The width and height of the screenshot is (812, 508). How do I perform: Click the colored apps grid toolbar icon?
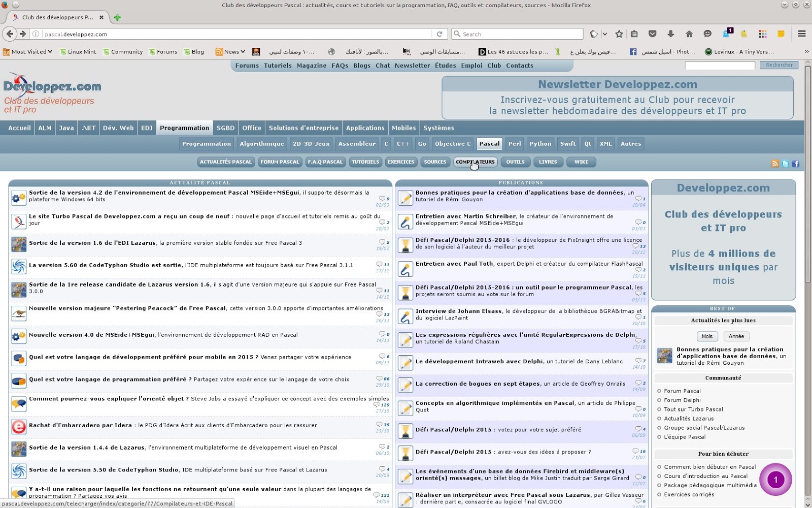point(762,34)
